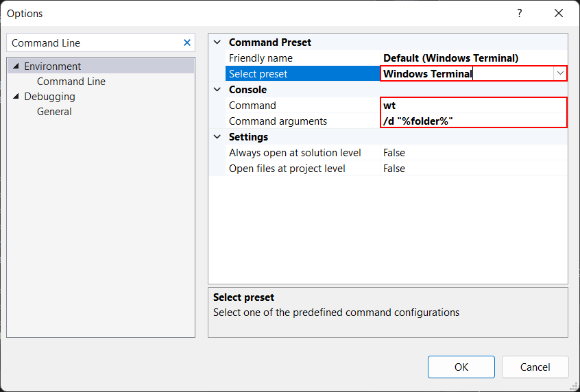Click the help question mark button
Image resolution: width=580 pixels, height=392 pixels.
(x=519, y=13)
